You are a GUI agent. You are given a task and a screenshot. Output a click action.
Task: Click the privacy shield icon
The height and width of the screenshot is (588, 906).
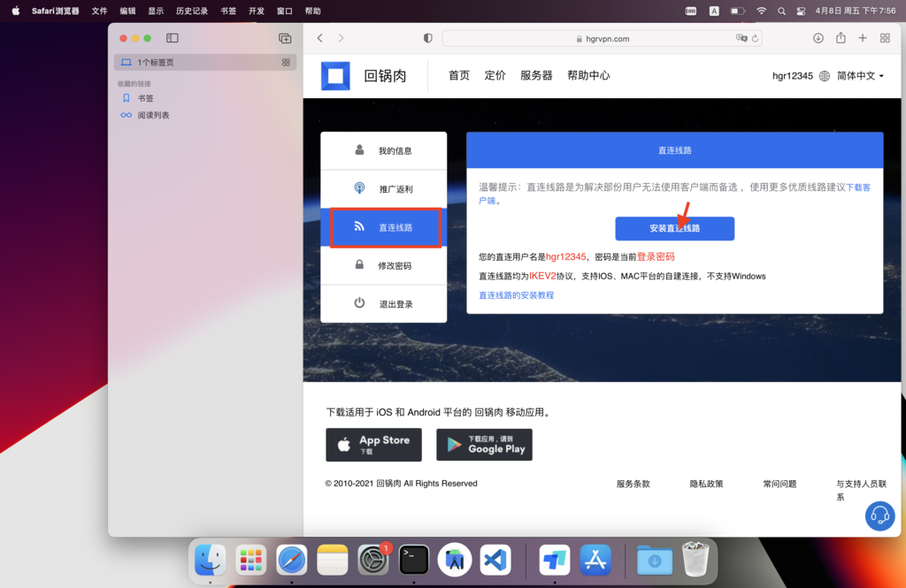428,39
